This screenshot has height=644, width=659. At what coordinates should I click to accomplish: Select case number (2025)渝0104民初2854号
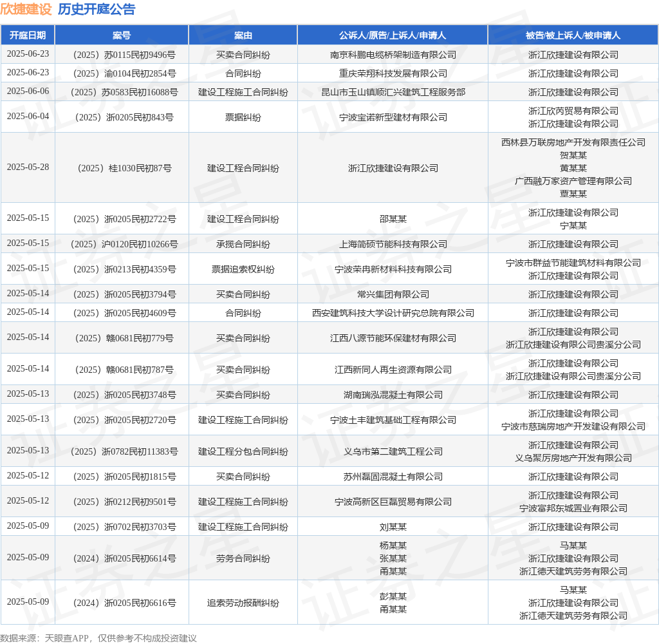(122, 73)
